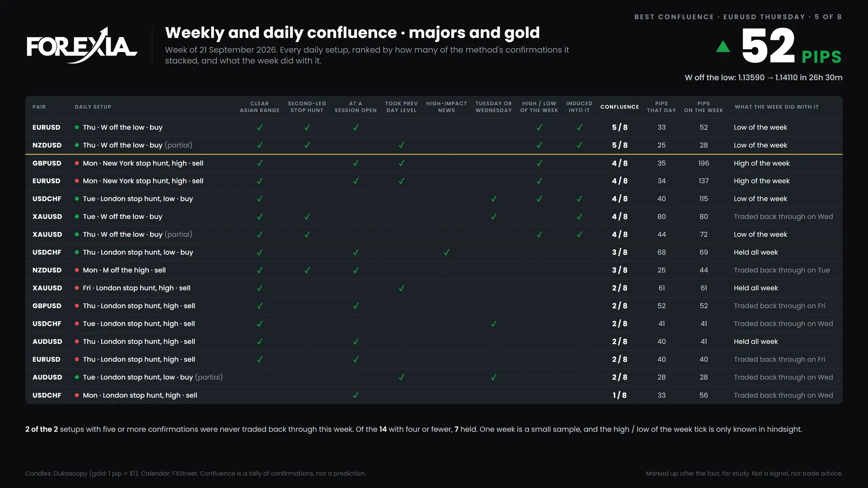Screen dimensions: 868x488
Task: Click the Tuesday or Wednesday checkmark in XAUUSD Tue row
Action: 494,217
